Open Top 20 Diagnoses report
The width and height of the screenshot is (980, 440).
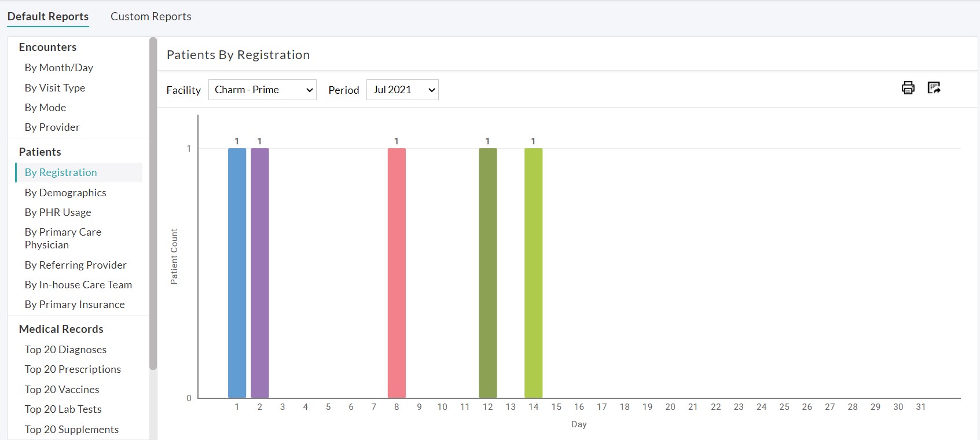pyautogui.click(x=65, y=350)
